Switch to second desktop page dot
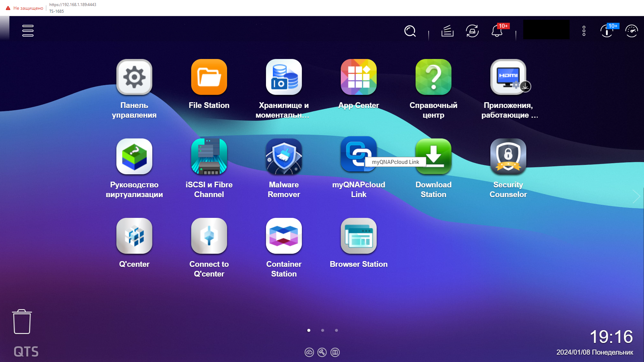This screenshot has height=362, width=644. tap(323, 330)
